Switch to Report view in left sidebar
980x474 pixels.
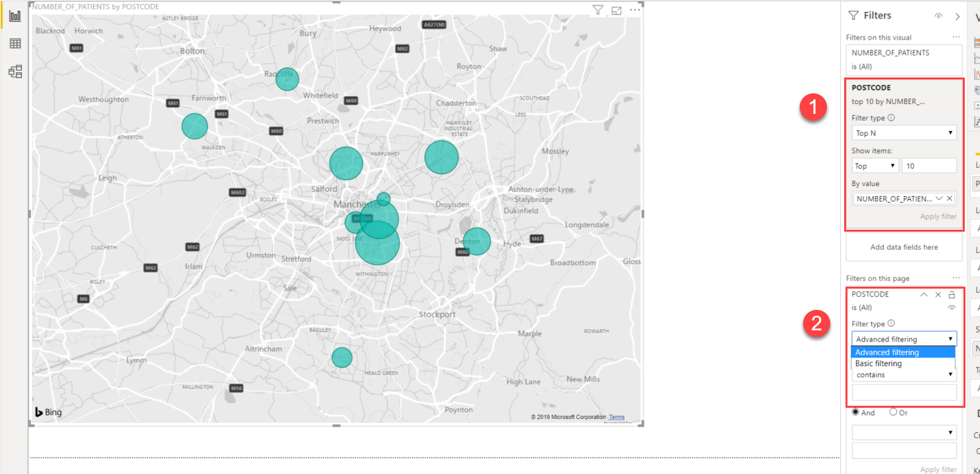[x=15, y=16]
